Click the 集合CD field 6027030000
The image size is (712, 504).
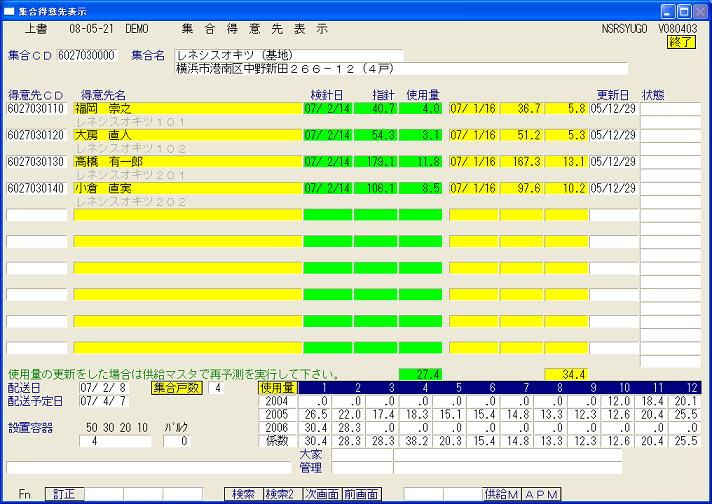(88, 55)
